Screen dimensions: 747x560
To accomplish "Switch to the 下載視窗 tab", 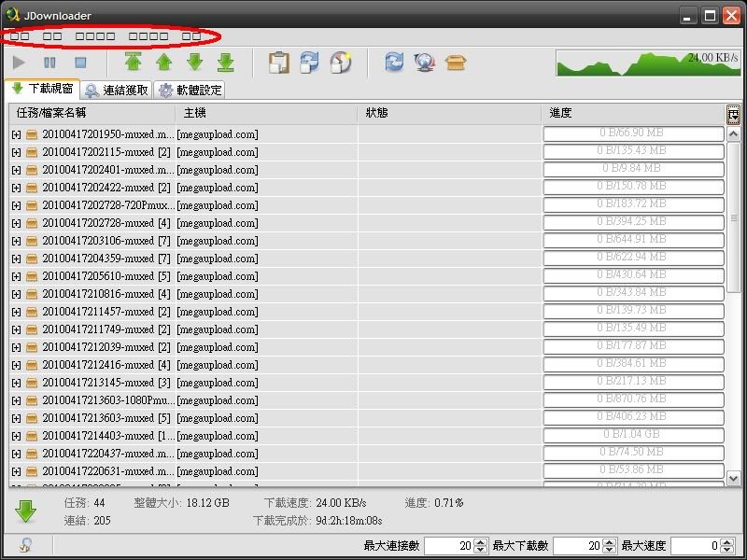I will 42,89.
